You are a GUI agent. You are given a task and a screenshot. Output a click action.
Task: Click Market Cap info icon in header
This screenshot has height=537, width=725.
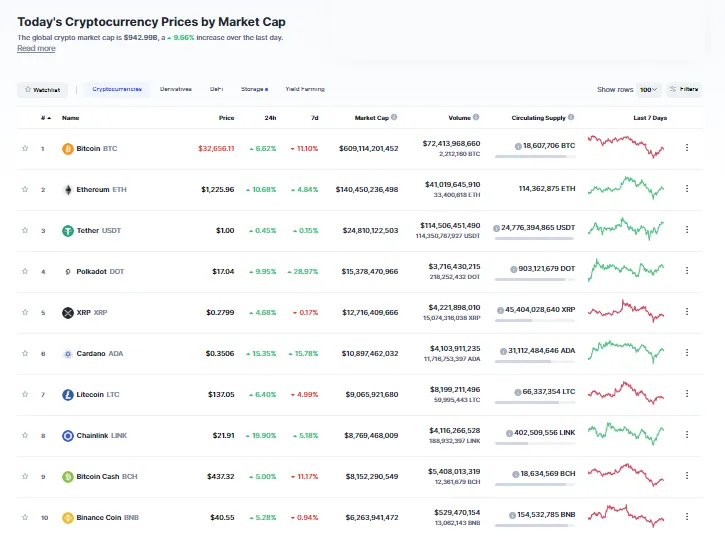pos(394,117)
